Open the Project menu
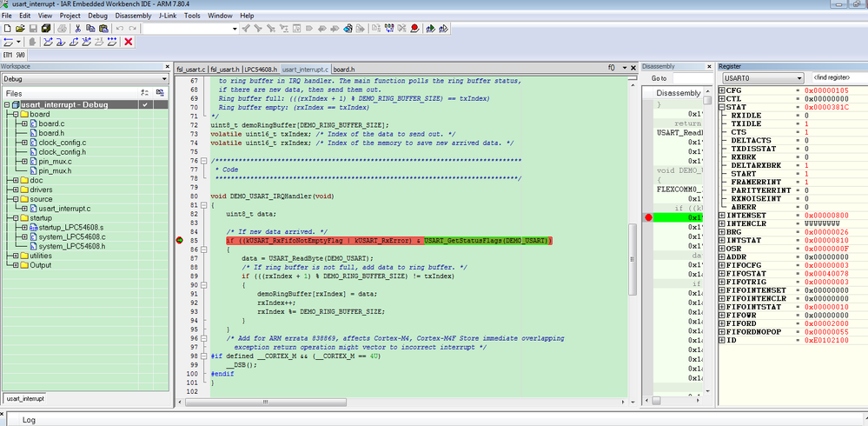The height and width of the screenshot is (426, 868). 70,16
